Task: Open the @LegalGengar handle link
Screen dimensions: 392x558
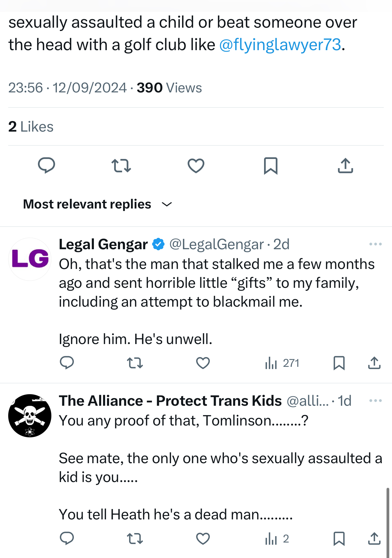Action: [x=216, y=244]
